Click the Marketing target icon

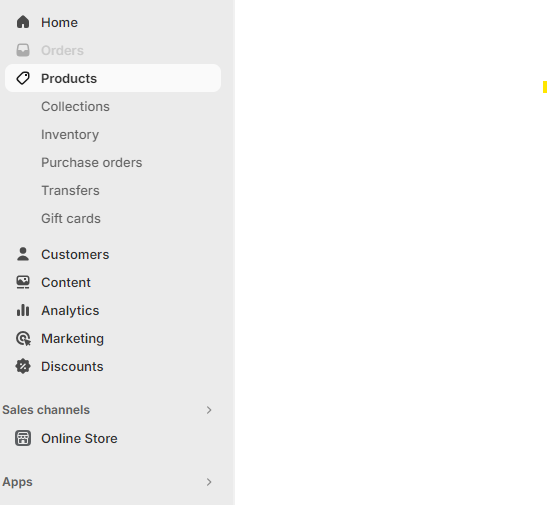(23, 339)
